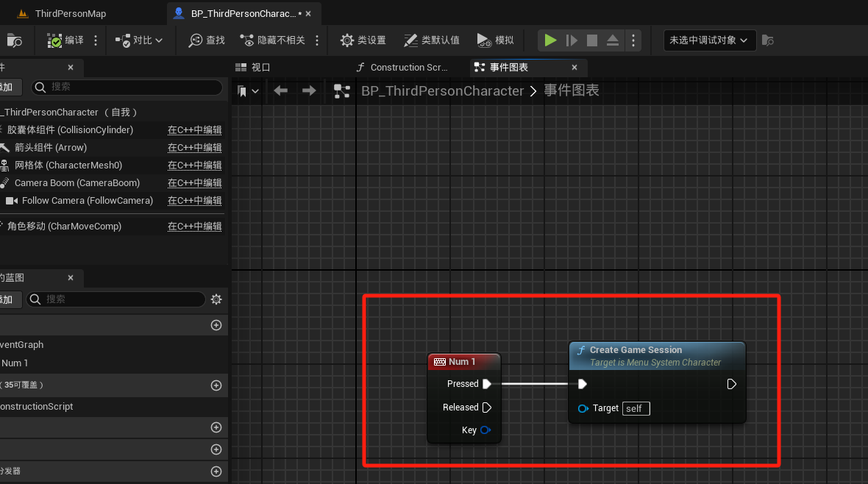This screenshot has height=484, width=868.
Task: Close the Components panel tab
Action: 71,68
